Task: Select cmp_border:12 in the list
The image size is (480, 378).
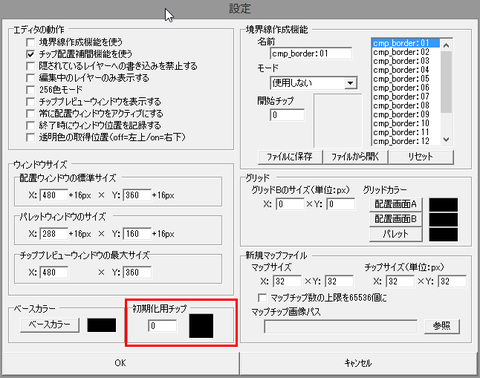Action: [406, 141]
